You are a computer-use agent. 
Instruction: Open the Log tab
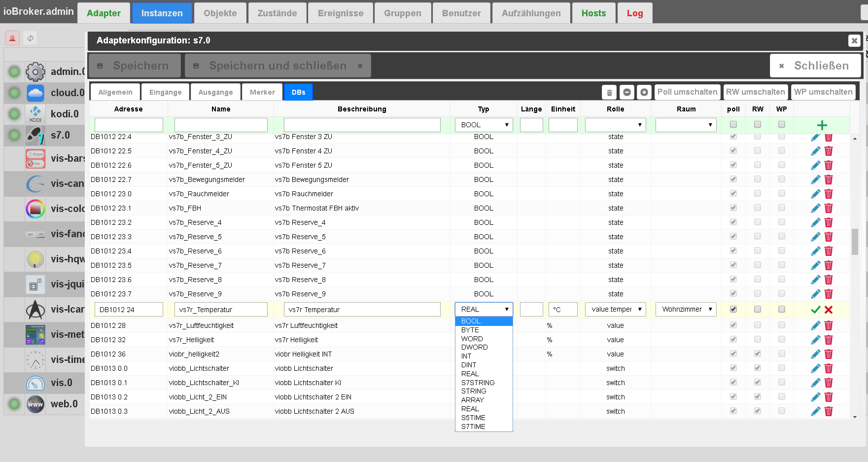point(635,13)
